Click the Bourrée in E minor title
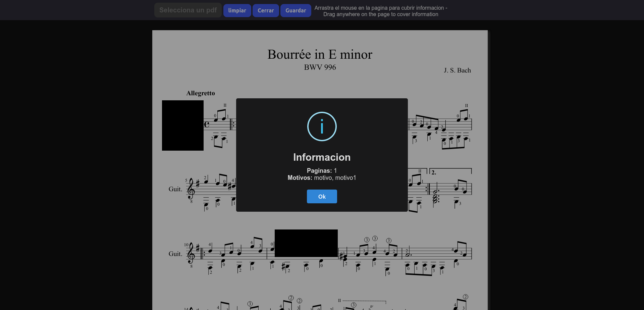 tap(320, 54)
